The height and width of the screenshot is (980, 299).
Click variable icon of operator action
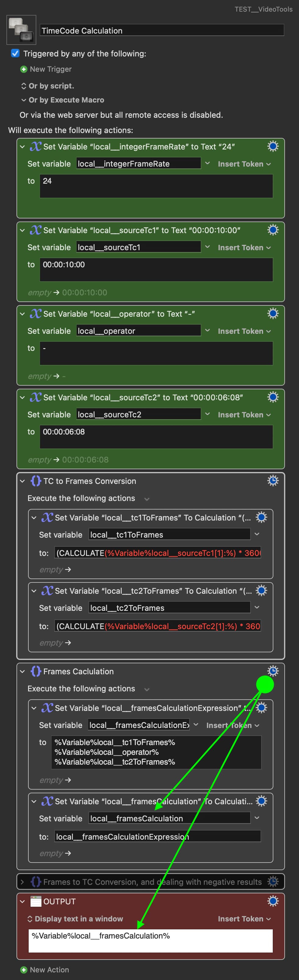click(x=36, y=314)
